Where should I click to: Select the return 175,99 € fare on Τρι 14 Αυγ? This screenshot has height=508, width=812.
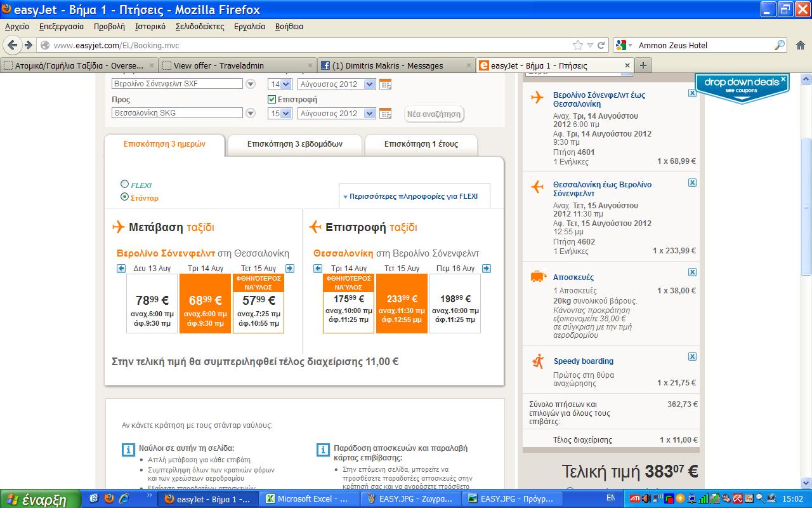348,304
